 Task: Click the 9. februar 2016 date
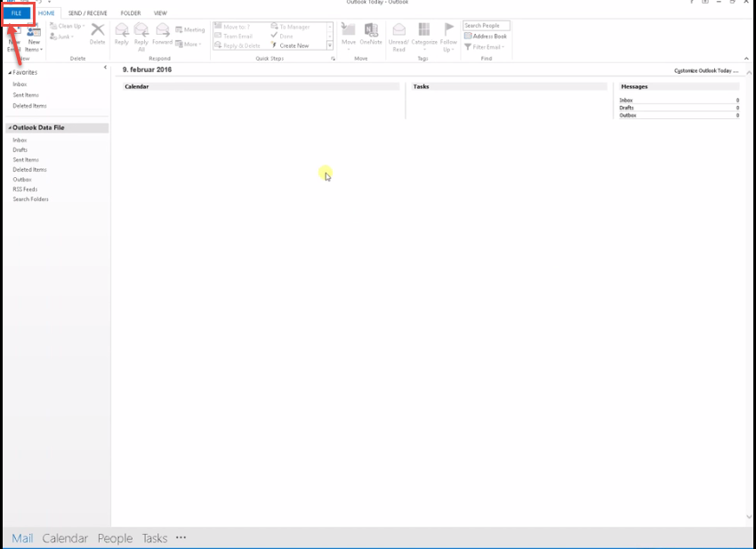tap(147, 70)
